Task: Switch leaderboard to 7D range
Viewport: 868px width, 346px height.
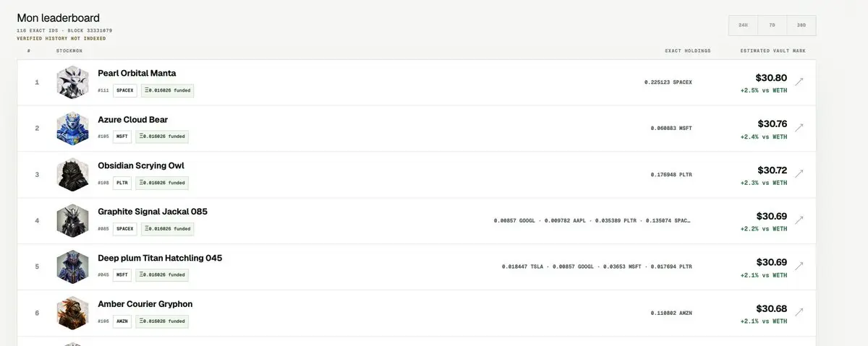Action: tap(772, 25)
